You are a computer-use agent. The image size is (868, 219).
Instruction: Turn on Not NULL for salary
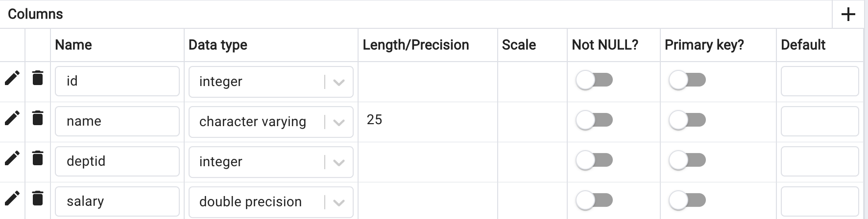coord(594,200)
